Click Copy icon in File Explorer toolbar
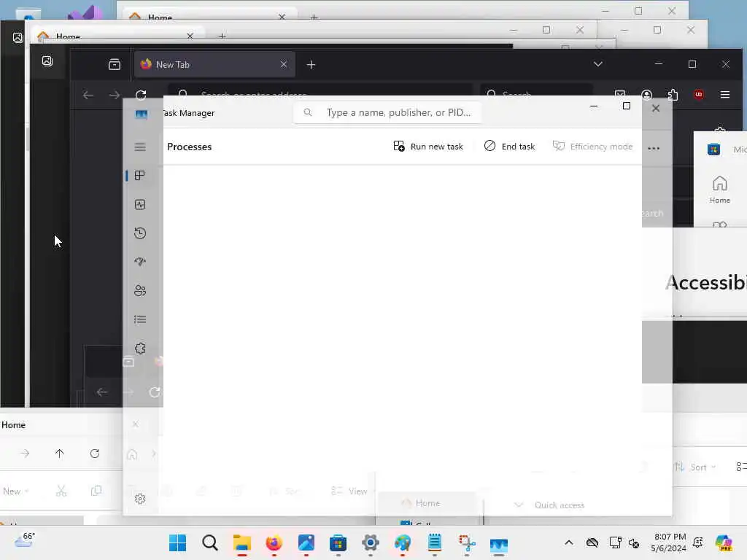Viewport: 747px width, 560px height. click(96, 491)
